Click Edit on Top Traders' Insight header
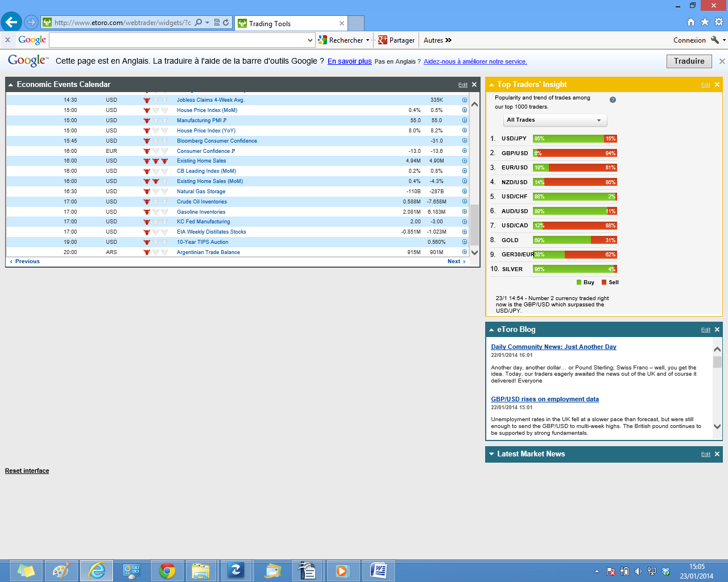Viewport: 728px width, 582px height. coord(705,85)
